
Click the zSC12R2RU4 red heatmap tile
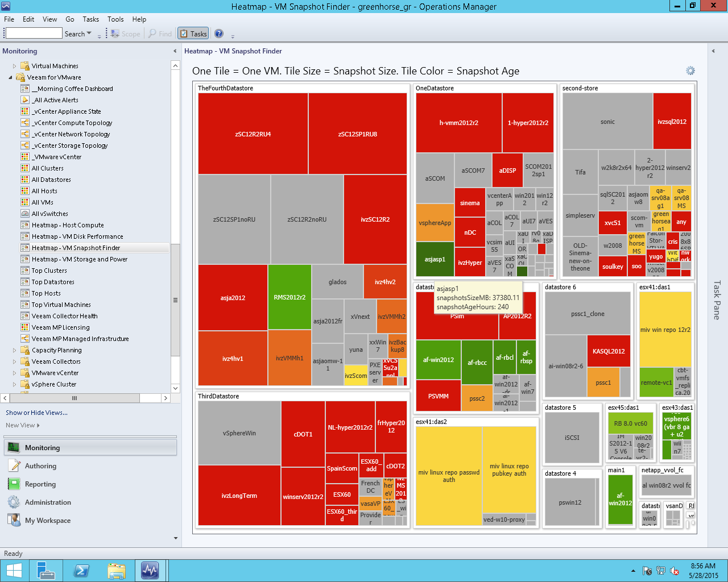(x=253, y=134)
